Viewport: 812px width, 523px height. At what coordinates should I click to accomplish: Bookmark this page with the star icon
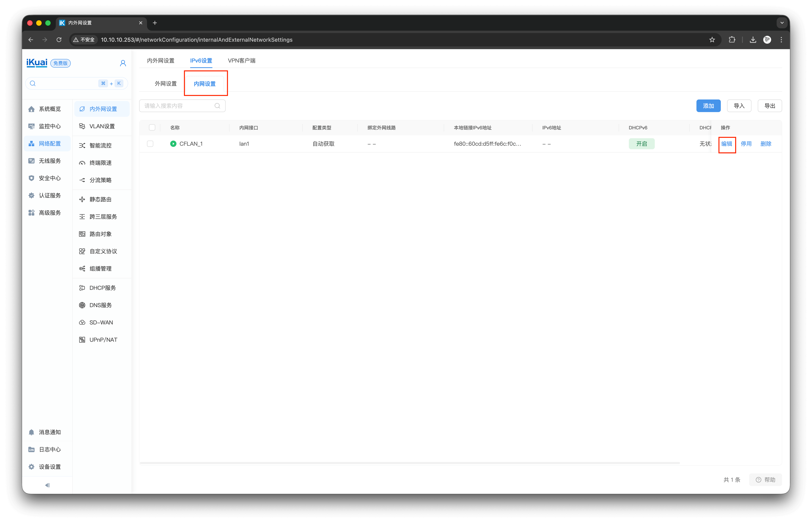[712, 40]
